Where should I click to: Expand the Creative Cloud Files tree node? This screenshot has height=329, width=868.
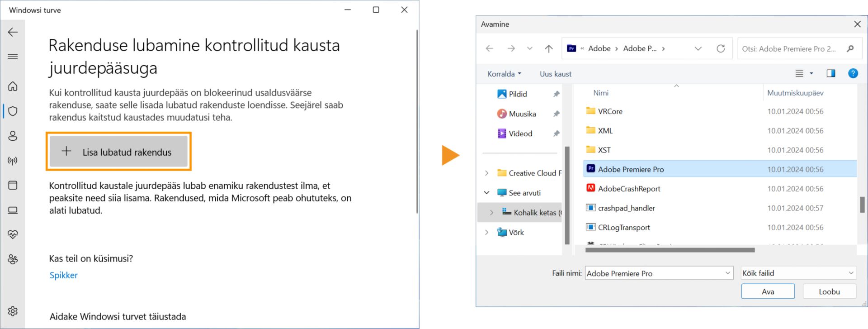[x=486, y=173]
